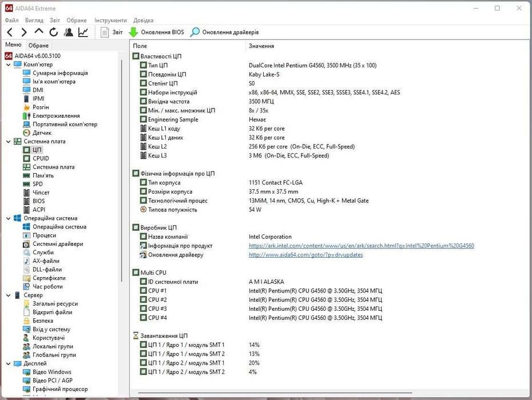Open Загальні ресурси shares entry
This screenshot has width=532, height=400.
coord(50,304)
